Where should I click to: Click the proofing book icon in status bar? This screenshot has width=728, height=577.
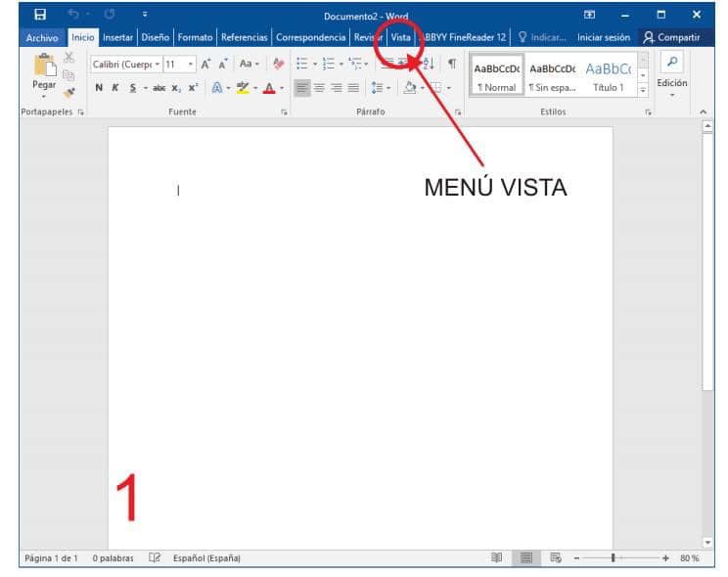pyautogui.click(x=155, y=557)
